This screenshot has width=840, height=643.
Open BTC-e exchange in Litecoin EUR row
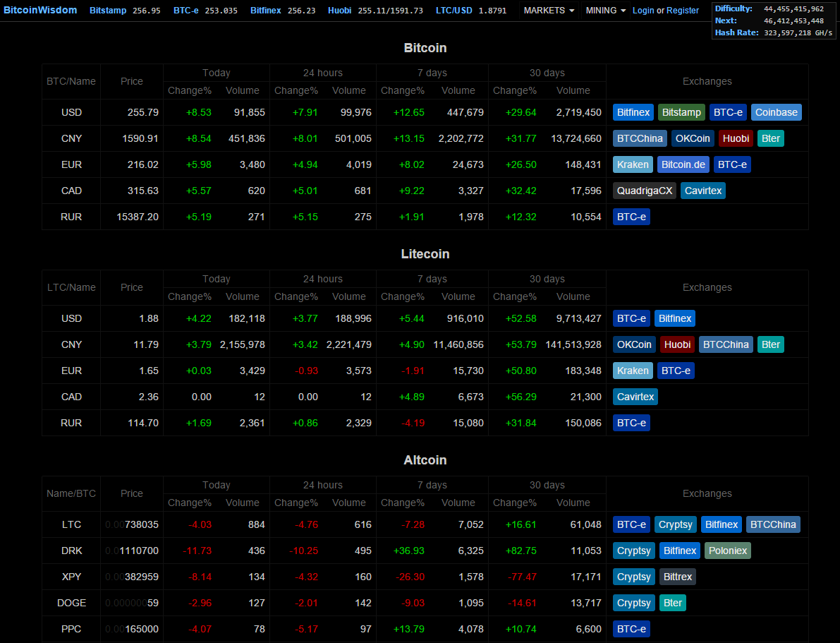click(x=676, y=371)
